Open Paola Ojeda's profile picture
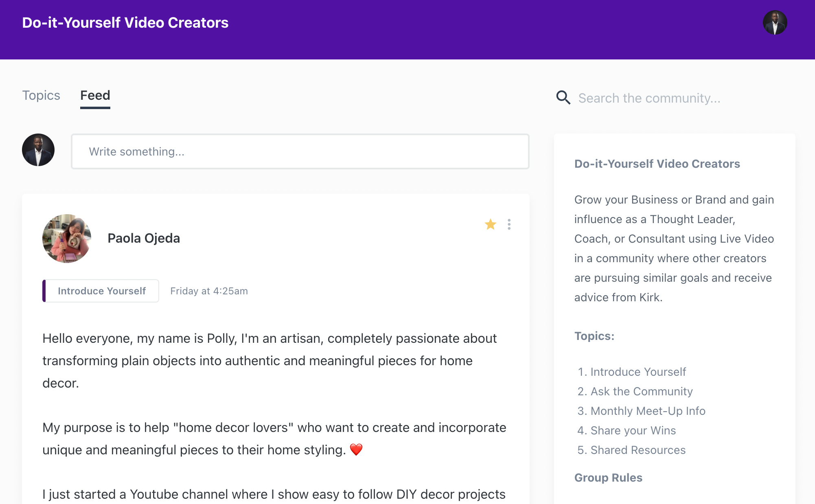The image size is (815, 504). [67, 239]
